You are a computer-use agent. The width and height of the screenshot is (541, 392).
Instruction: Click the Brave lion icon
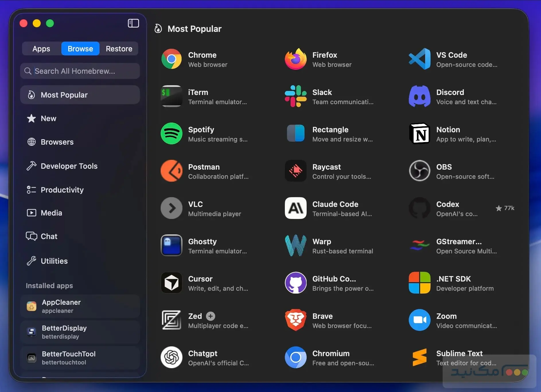(x=296, y=320)
